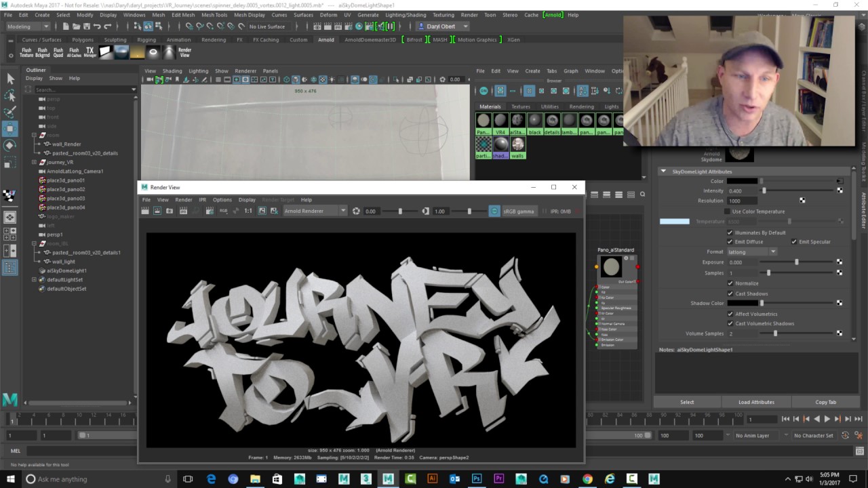Open IPR menu in Render View
The image size is (868, 488).
tap(202, 199)
